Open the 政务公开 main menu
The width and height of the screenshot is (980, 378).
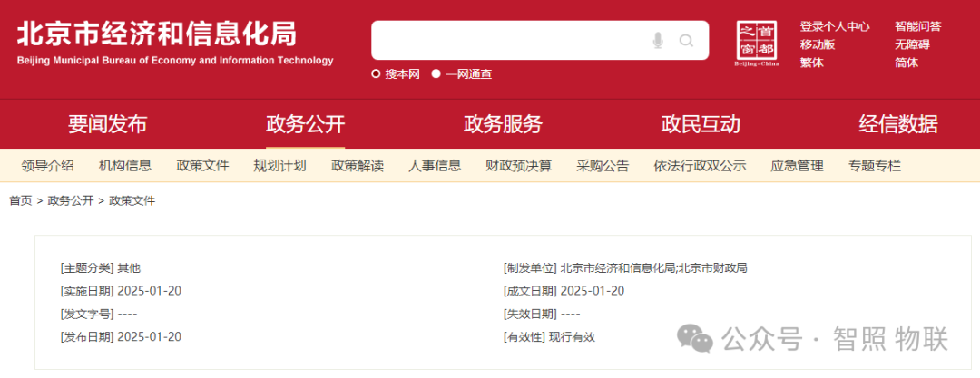305,124
